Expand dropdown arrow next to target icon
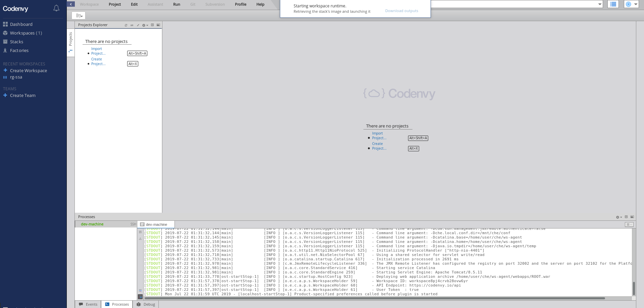 click(636, 4)
